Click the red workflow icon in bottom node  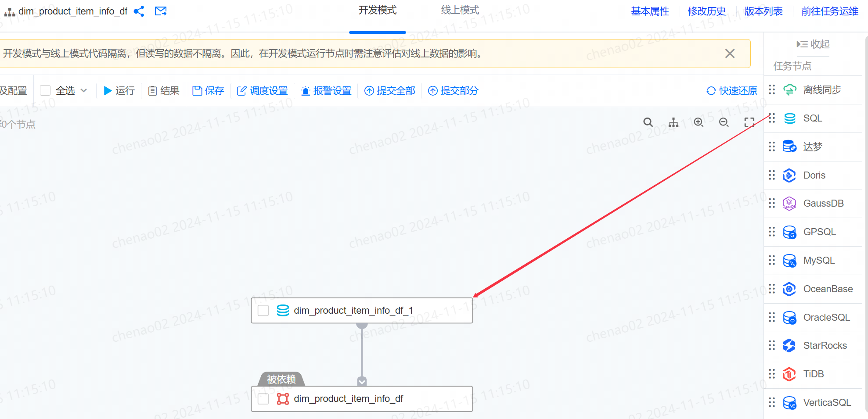pyautogui.click(x=283, y=399)
